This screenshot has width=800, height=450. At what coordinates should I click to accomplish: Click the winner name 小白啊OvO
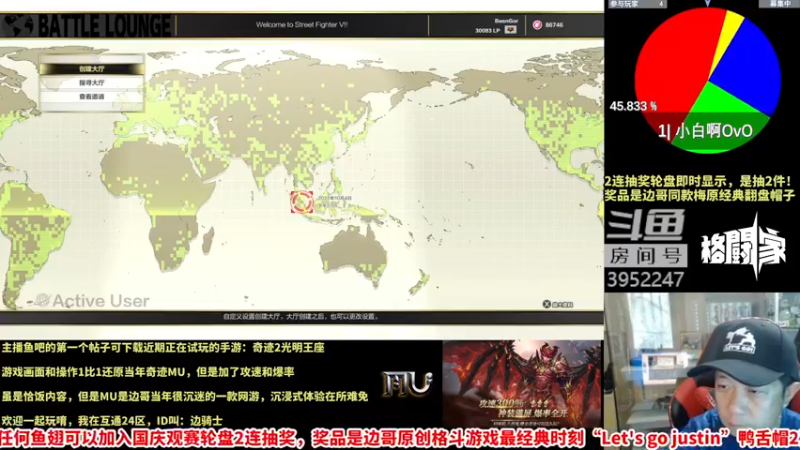713,131
